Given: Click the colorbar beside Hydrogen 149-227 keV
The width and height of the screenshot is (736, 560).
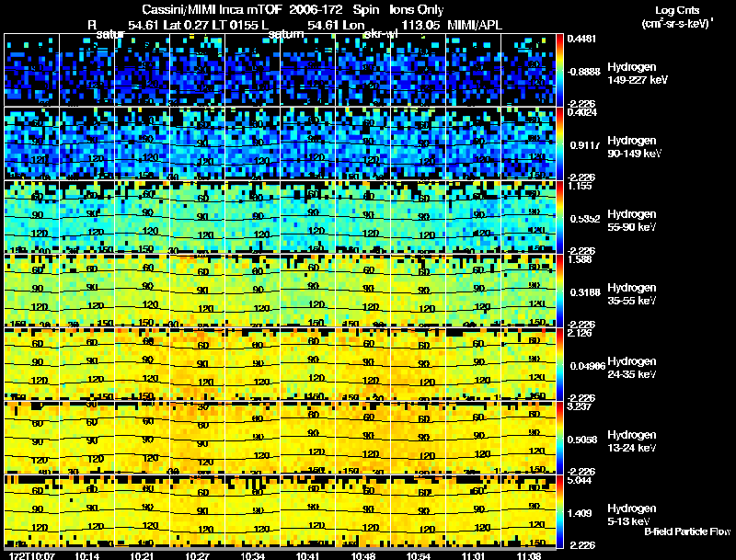Looking at the screenshot, I should [x=559, y=70].
